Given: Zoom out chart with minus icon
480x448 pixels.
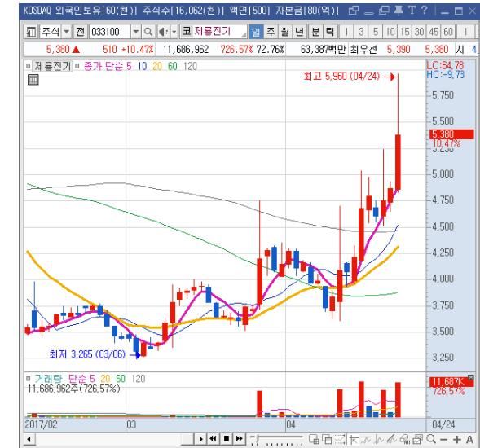Looking at the screenshot, I should (444, 440).
